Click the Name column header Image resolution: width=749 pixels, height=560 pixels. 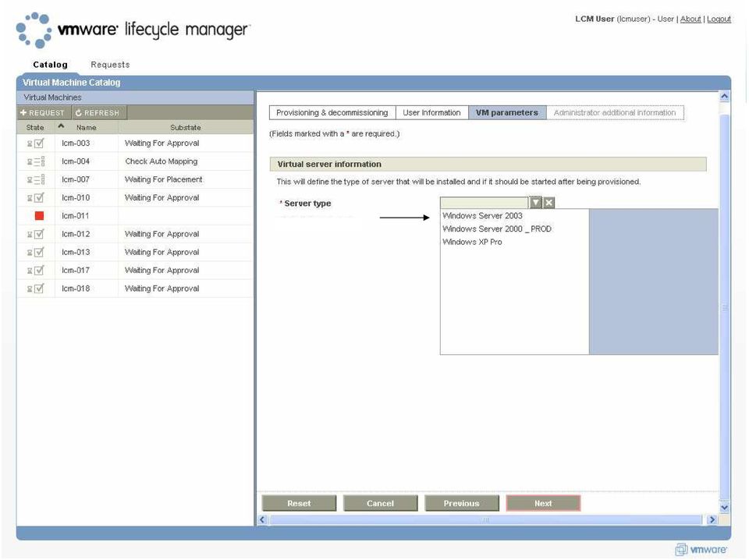[87, 127]
